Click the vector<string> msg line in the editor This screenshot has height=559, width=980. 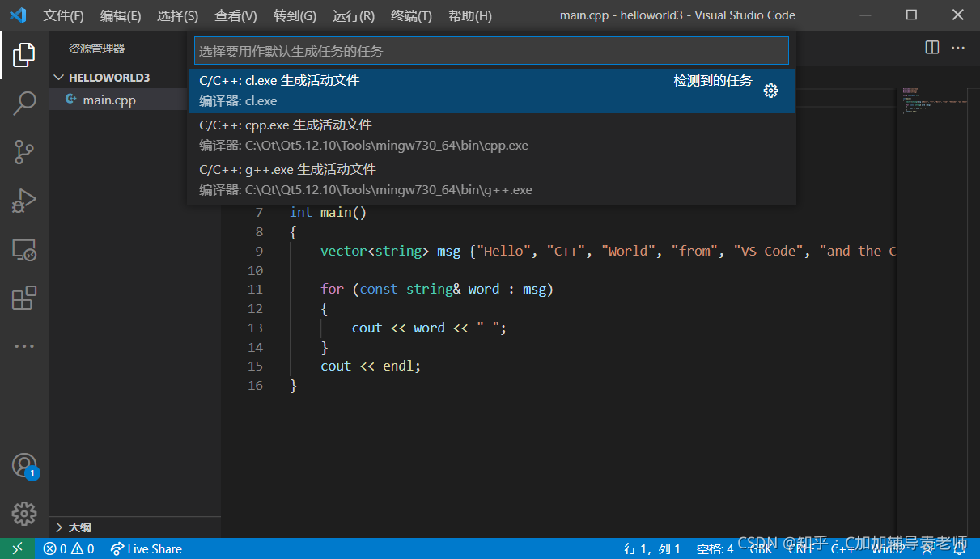[607, 251]
